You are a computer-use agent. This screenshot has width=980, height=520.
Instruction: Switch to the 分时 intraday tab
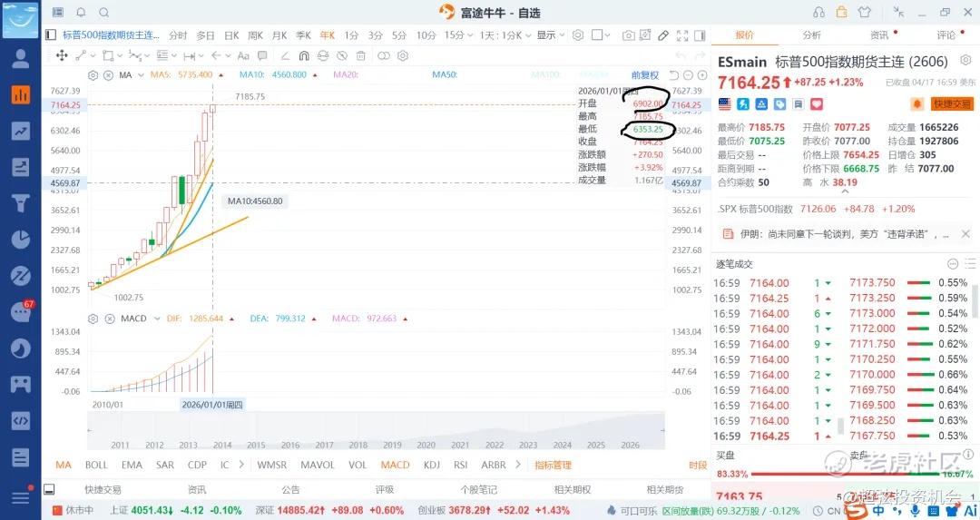click(x=178, y=35)
